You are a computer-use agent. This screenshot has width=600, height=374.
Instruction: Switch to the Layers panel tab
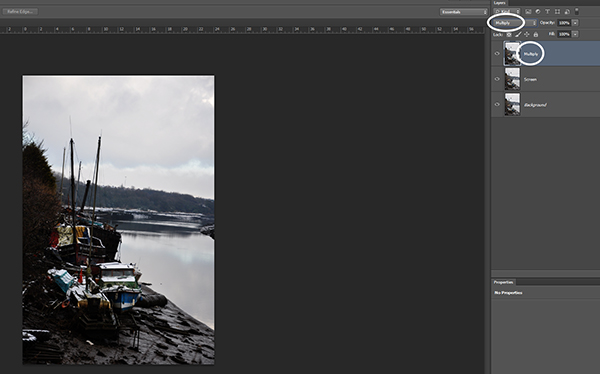coord(500,3)
